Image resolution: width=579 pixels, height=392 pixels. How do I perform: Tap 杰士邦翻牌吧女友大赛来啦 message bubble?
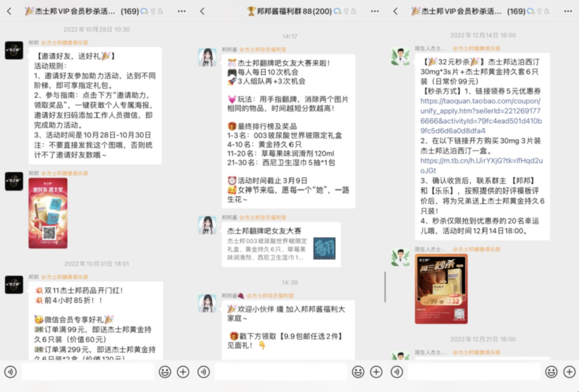pos(288,131)
